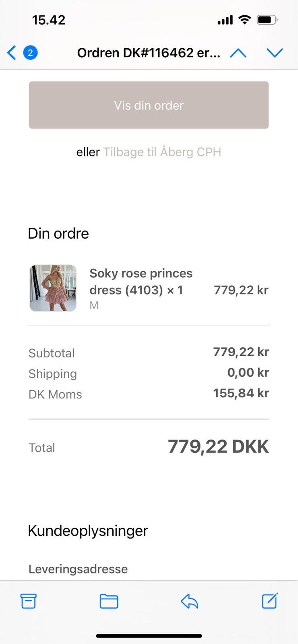The height and width of the screenshot is (644, 298).
Task: Open the Tilbage til Åberg CPH link
Action: click(x=162, y=152)
